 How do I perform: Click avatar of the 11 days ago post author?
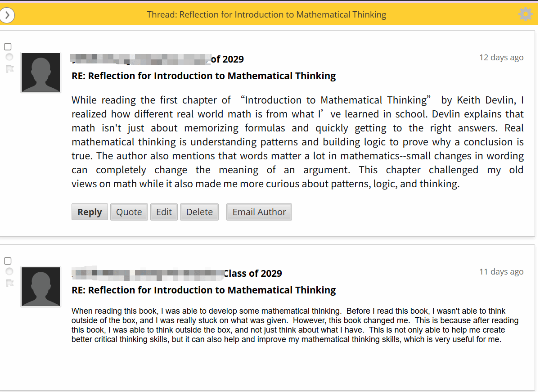pos(41,287)
